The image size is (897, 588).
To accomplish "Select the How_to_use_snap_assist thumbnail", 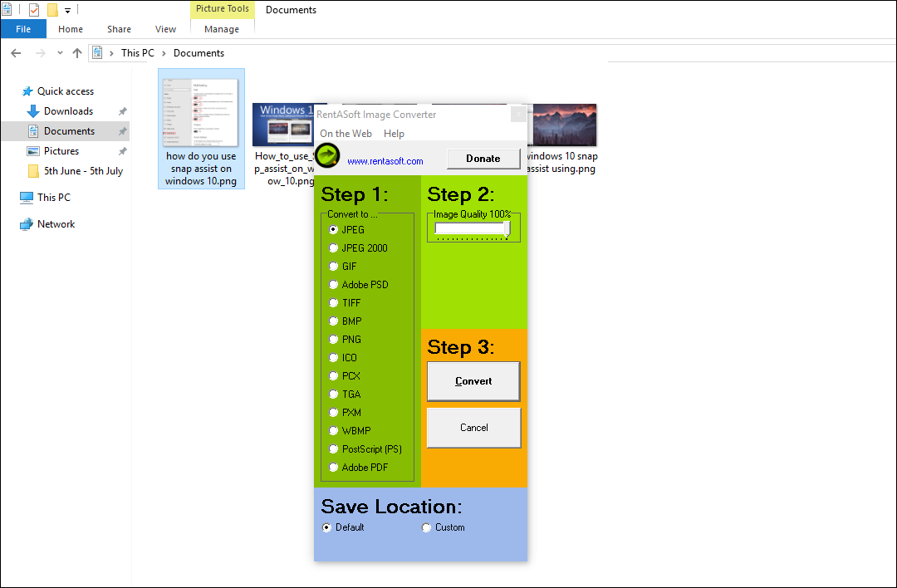I will [284, 125].
